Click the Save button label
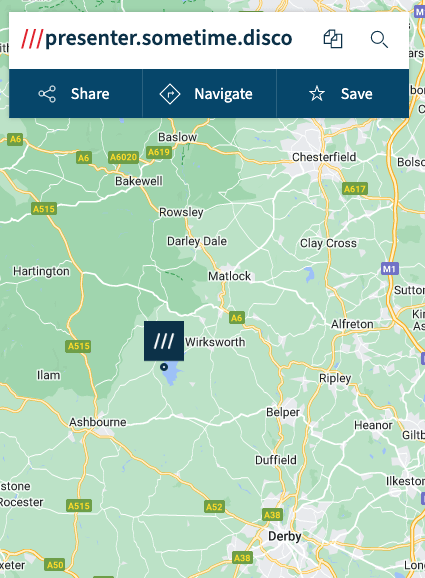The image size is (425, 578). (x=356, y=94)
